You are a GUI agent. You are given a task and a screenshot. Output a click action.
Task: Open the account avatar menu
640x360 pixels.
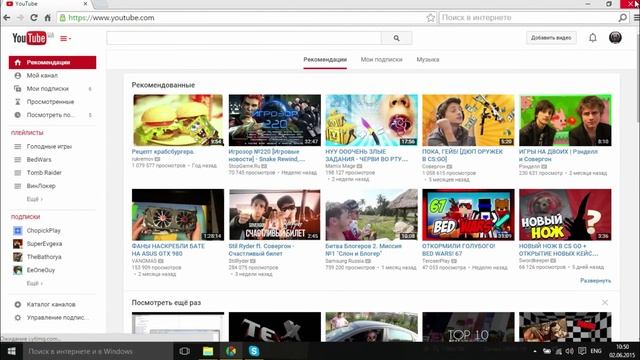pos(615,38)
